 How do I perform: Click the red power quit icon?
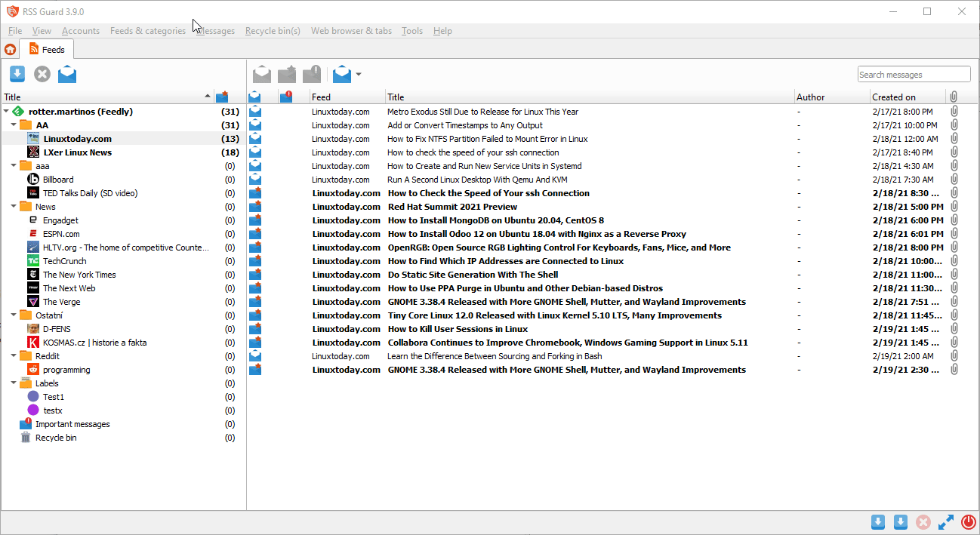[969, 522]
